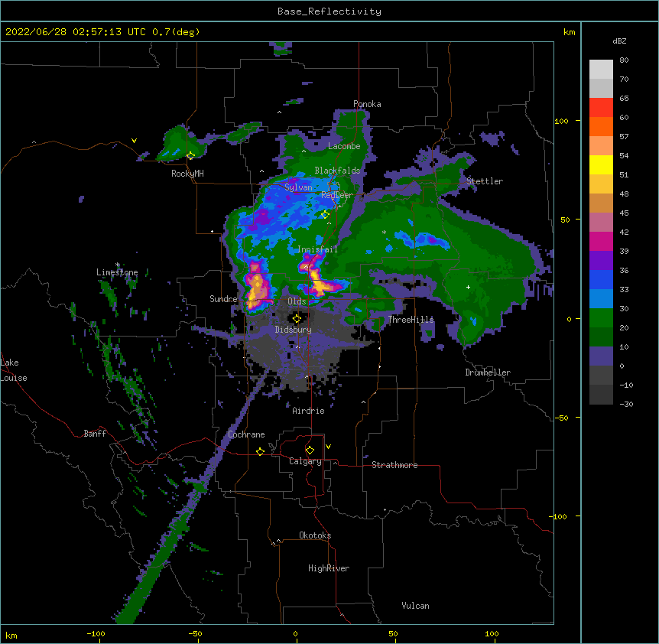Click the yellow diamond marker above the RockyMH label
659x644 pixels.
pyautogui.click(x=191, y=155)
